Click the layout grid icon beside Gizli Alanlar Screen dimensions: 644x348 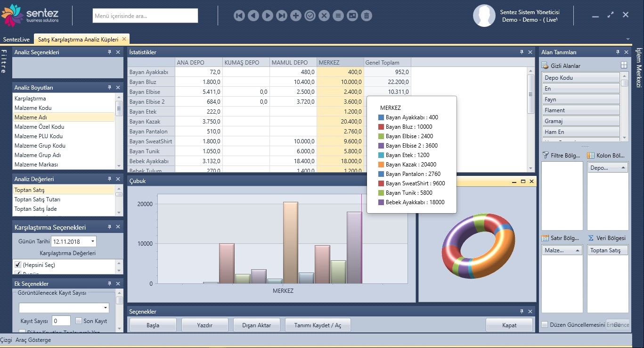point(624,66)
